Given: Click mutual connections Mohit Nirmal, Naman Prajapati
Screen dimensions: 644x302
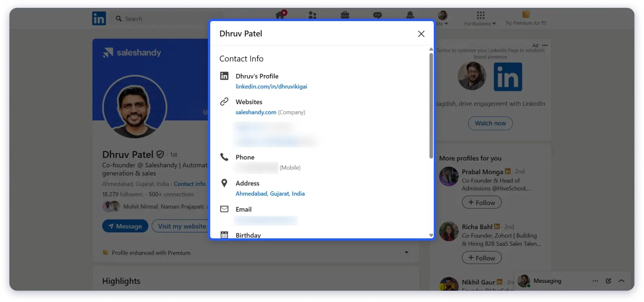Looking at the screenshot, I should pos(164,206).
